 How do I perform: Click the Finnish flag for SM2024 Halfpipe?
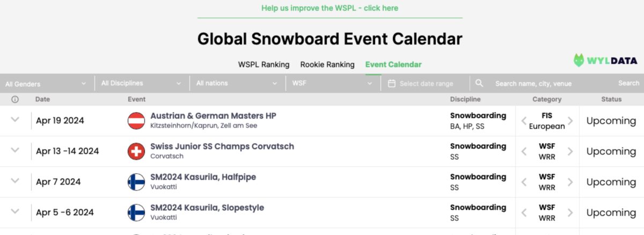pyautogui.click(x=136, y=182)
